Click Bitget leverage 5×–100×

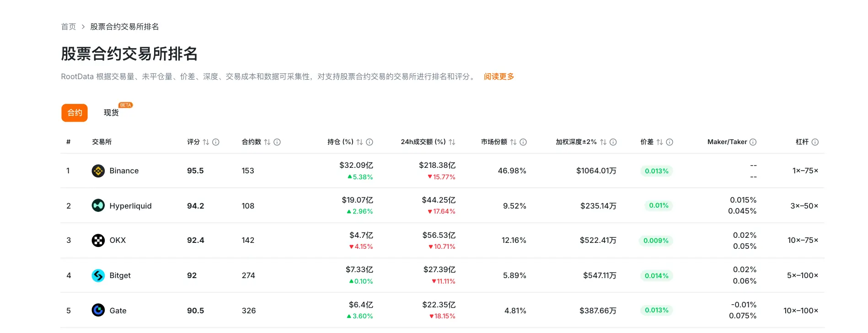coord(803,275)
